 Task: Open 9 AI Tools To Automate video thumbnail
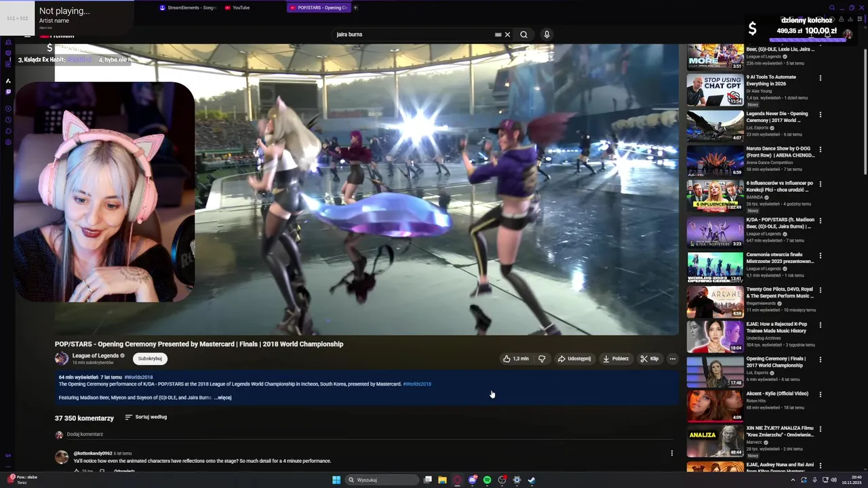tap(715, 90)
